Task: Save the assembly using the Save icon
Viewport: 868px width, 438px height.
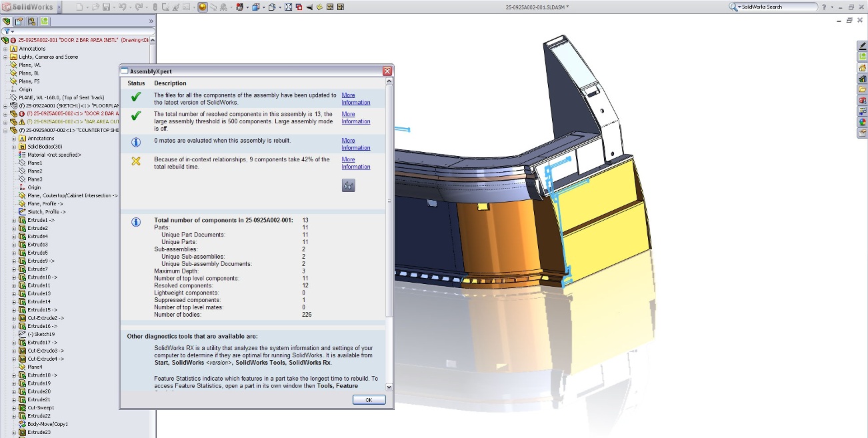Action: [107, 7]
